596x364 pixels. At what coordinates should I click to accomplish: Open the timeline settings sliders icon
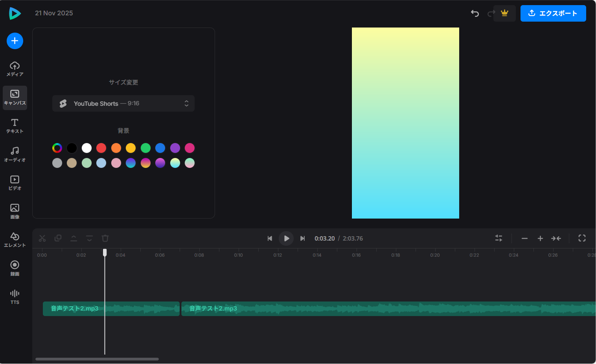[499, 238]
